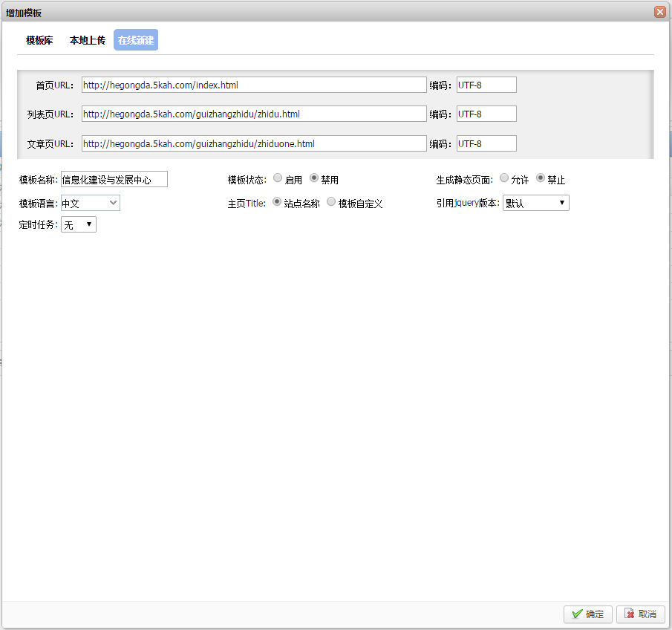Viewport: 672px width, 630px height.
Task: Click the 确定 button
Action: [x=587, y=614]
